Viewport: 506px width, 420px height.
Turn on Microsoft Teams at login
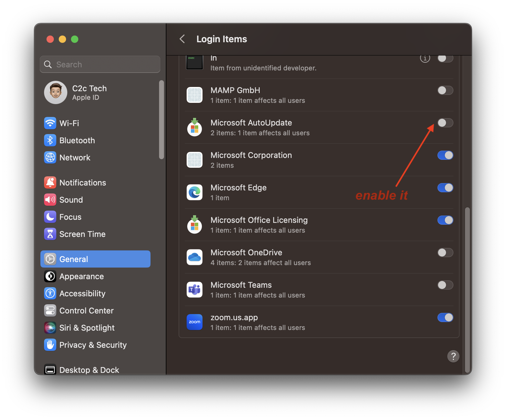[x=445, y=285]
